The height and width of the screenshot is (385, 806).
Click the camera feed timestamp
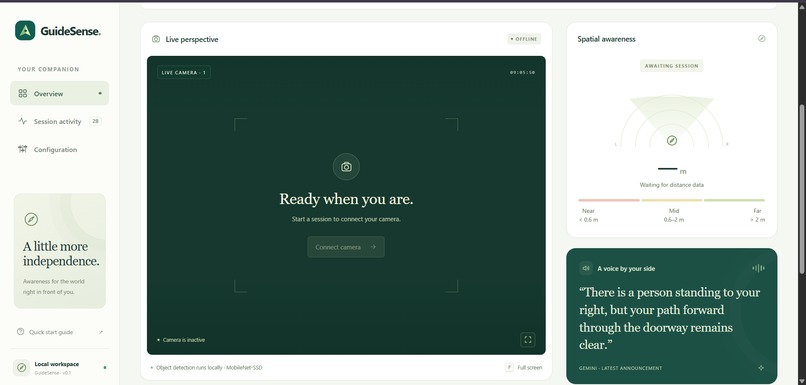[522, 72]
